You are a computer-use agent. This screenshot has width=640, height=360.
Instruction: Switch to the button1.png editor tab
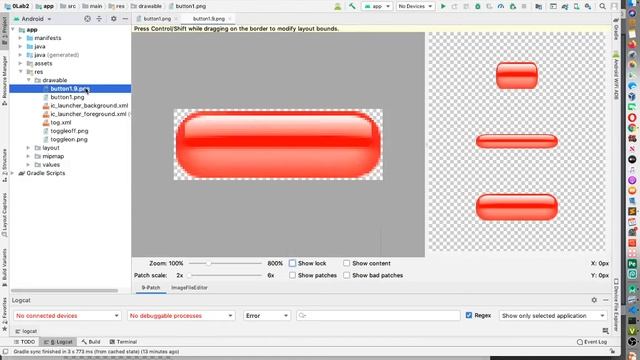157,19
